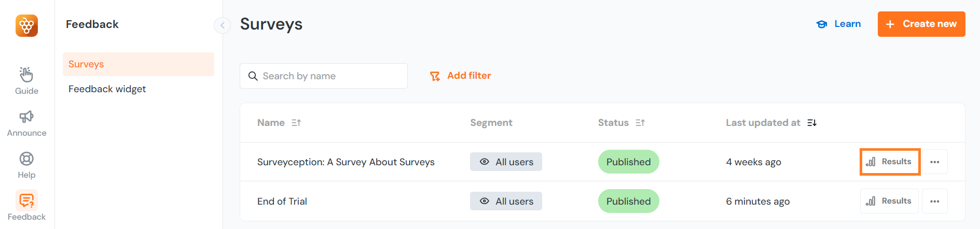View Results for Surveyception survey
The width and height of the screenshot is (980, 229).
tap(889, 162)
